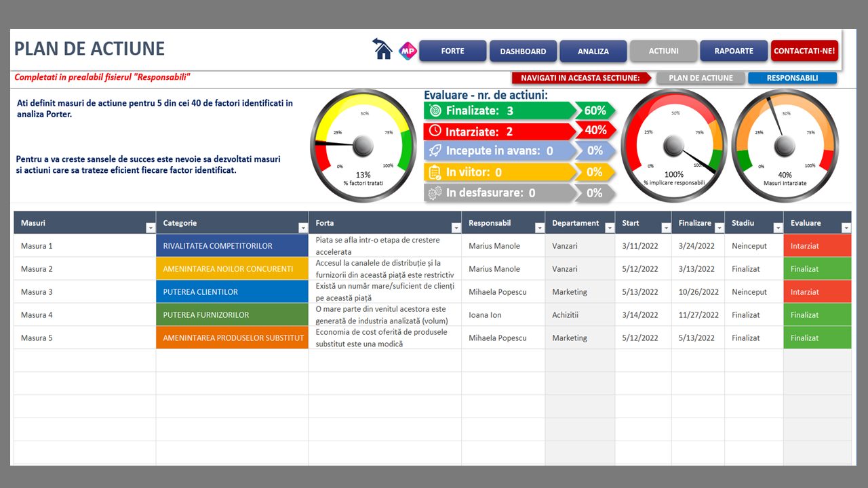Screen dimensions: 868x488
Task: Open the RAPOARTE section
Action: coord(734,52)
